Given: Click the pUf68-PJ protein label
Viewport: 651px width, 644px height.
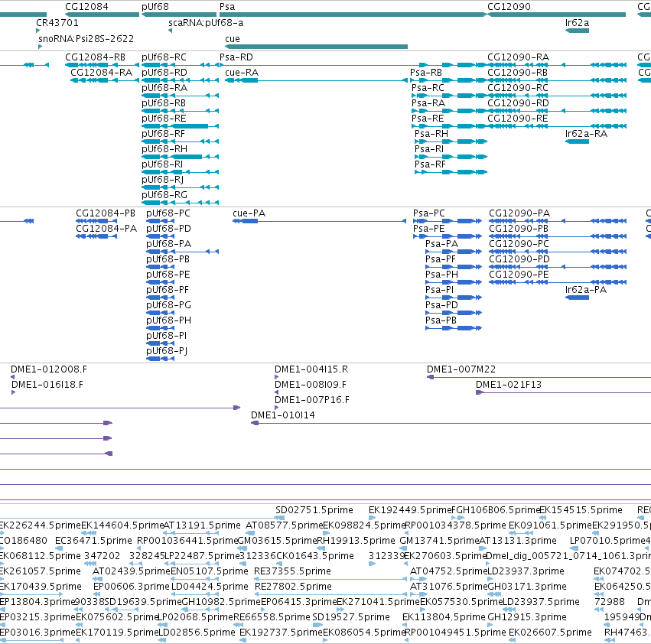Looking at the screenshot, I should (x=167, y=351).
